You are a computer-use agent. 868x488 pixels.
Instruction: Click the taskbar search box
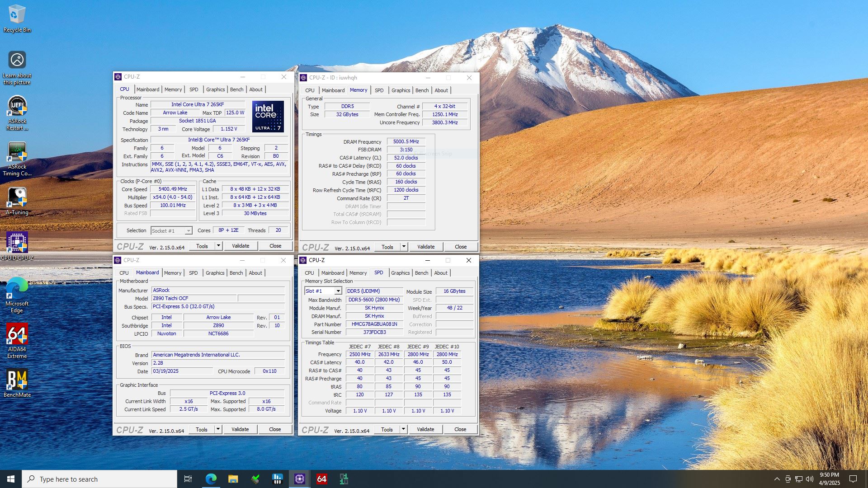(x=99, y=479)
